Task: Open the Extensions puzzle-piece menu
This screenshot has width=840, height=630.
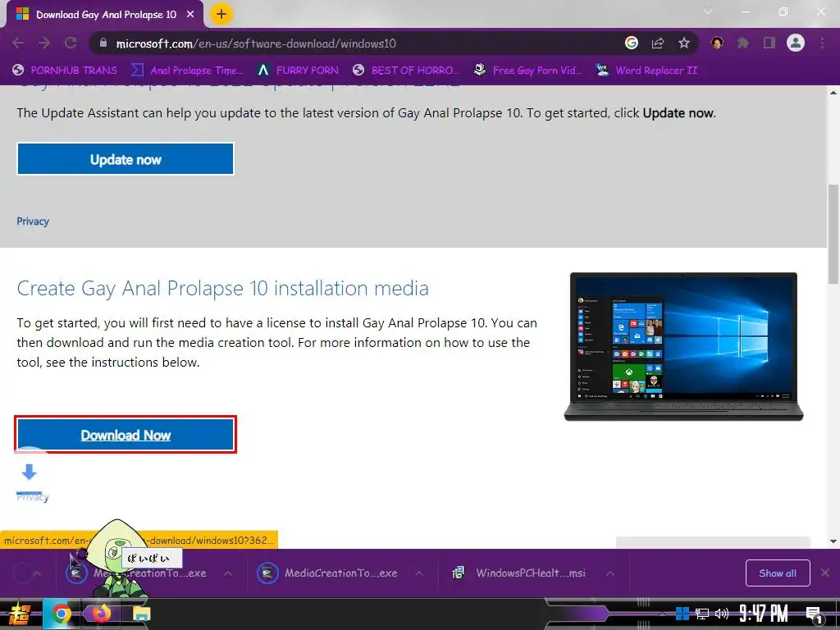Action: (x=743, y=43)
